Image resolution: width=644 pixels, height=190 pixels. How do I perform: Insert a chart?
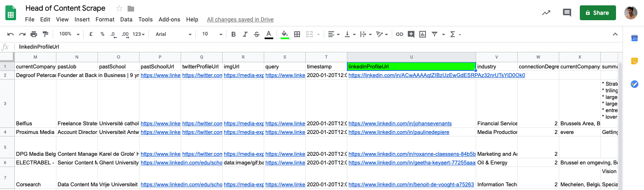[422, 34]
